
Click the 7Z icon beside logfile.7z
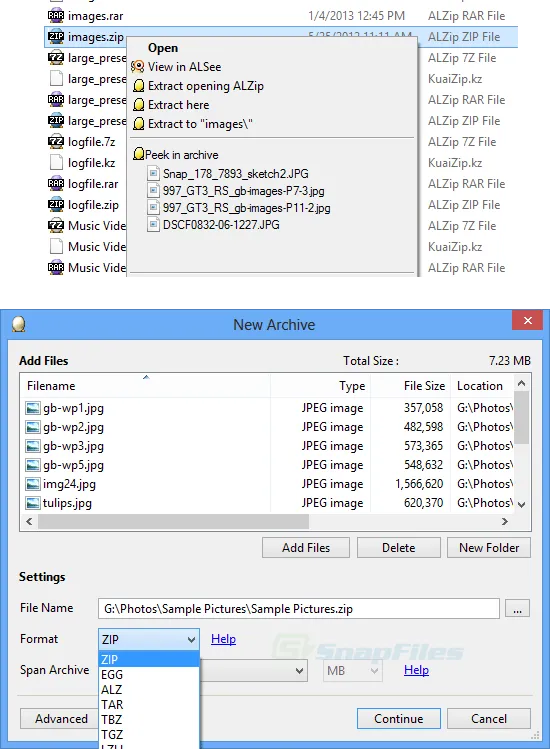point(56,141)
